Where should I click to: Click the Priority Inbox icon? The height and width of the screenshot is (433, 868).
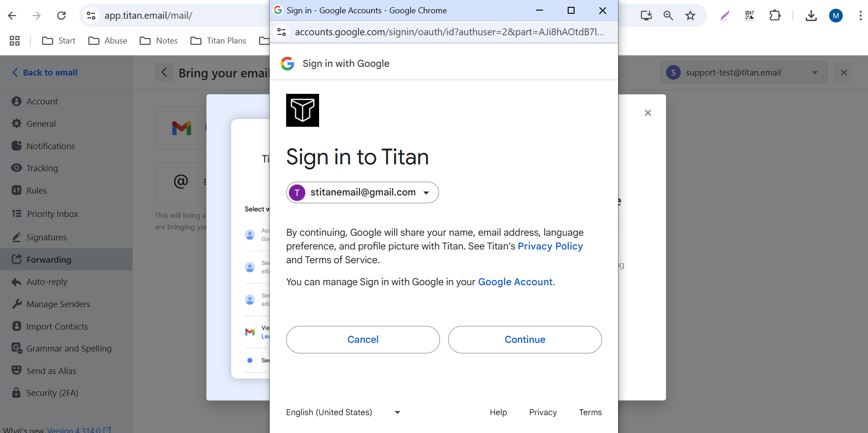(16, 213)
